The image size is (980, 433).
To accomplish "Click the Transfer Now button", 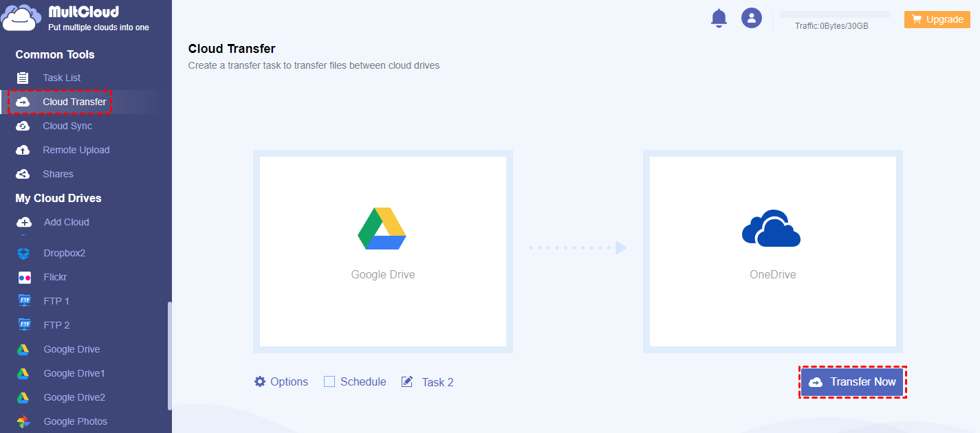I will click(853, 382).
